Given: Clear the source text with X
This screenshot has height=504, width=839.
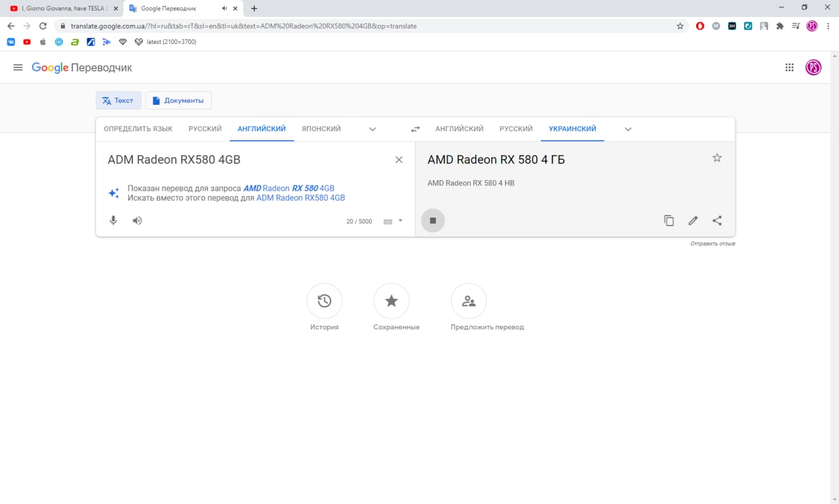Looking at the screenshot, I should 399,160.
